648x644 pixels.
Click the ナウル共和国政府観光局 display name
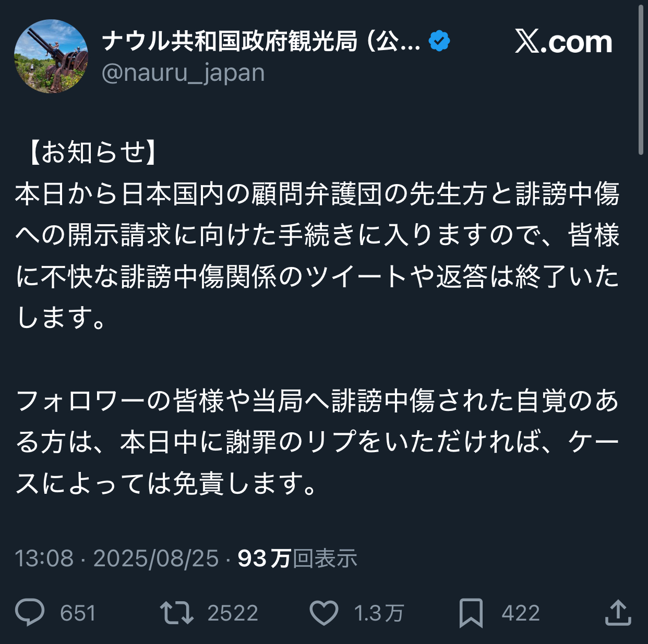(261, 41)
